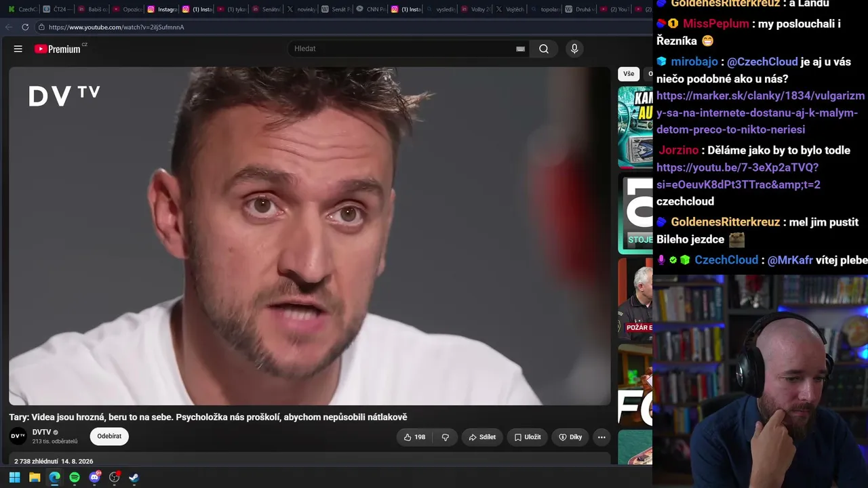Open Spotify from the taskbar
The image size is (868, 488).
pos(75,477)
